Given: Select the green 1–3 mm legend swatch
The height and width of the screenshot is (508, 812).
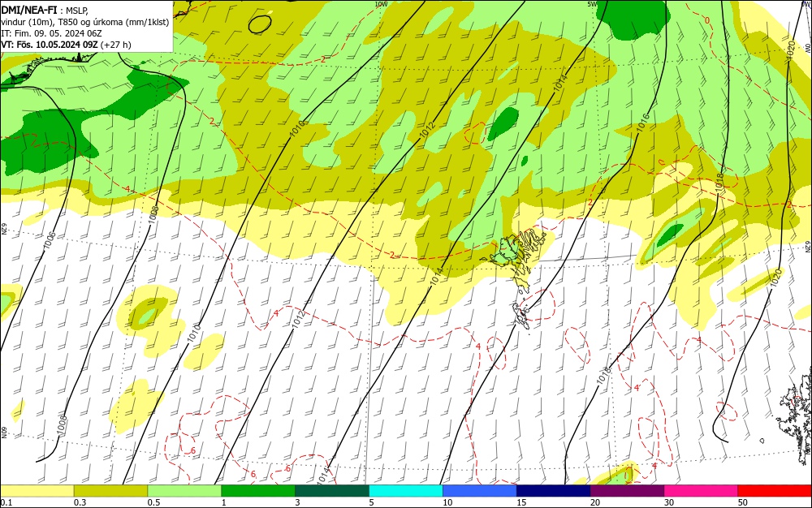Looking at the screenshot, I should click(x=258, y=491).
